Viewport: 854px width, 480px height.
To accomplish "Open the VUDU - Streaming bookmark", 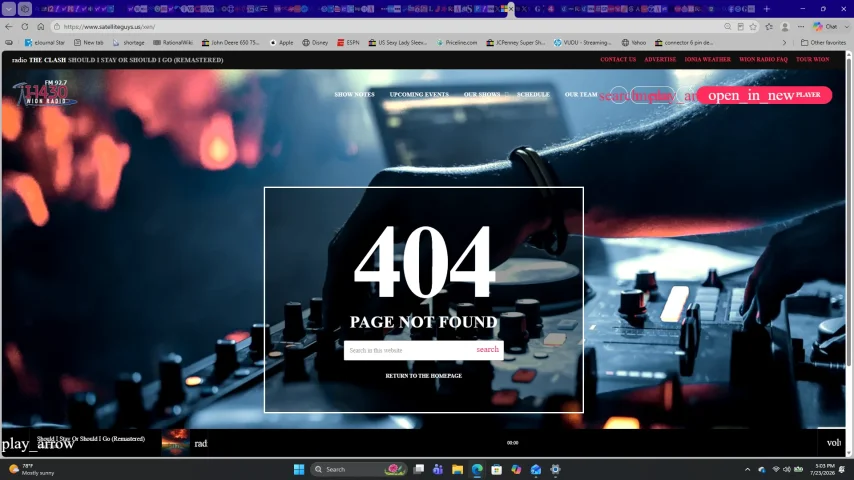I will click(x=582, y=42).
